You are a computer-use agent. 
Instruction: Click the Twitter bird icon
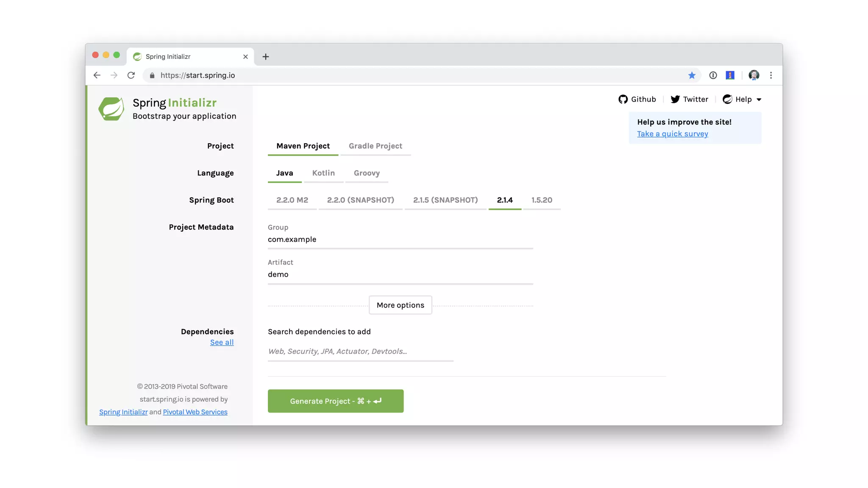675,99
